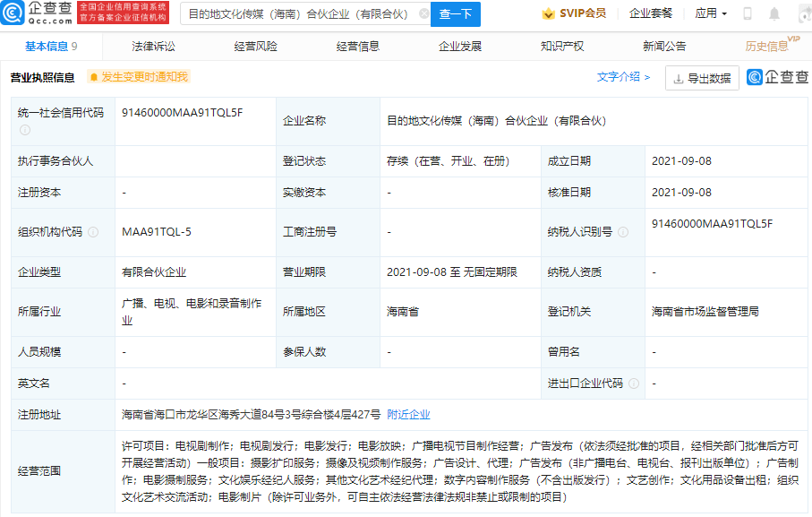The image size is (812, 517).
Task: Clear the search box with the X icon
Action: [x=423, y=14]
